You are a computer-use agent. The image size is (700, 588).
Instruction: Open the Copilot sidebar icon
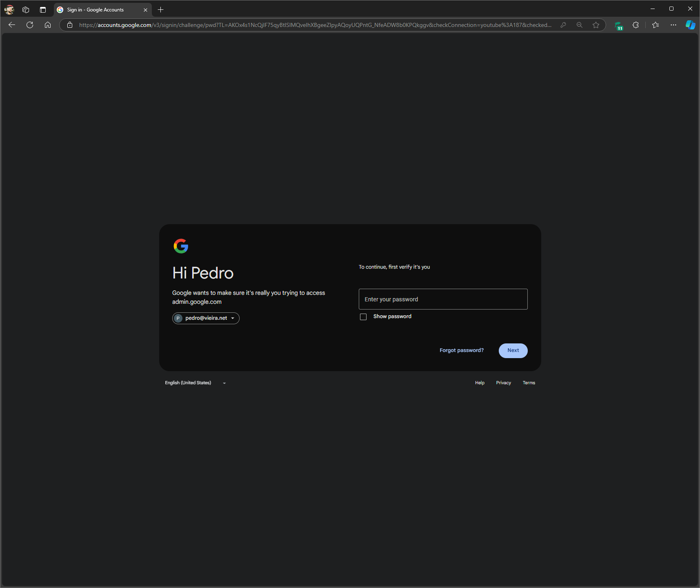(x=690, y=25)
